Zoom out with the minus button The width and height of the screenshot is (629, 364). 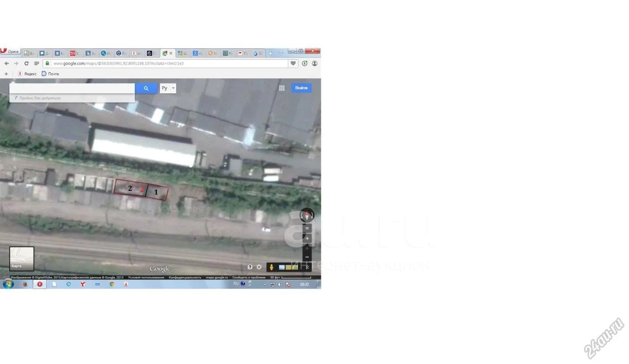[x=307, y=257]
